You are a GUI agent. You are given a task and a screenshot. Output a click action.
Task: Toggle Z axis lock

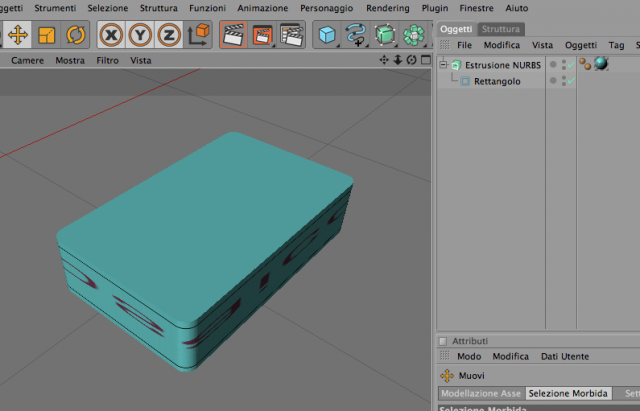[169, 35]
